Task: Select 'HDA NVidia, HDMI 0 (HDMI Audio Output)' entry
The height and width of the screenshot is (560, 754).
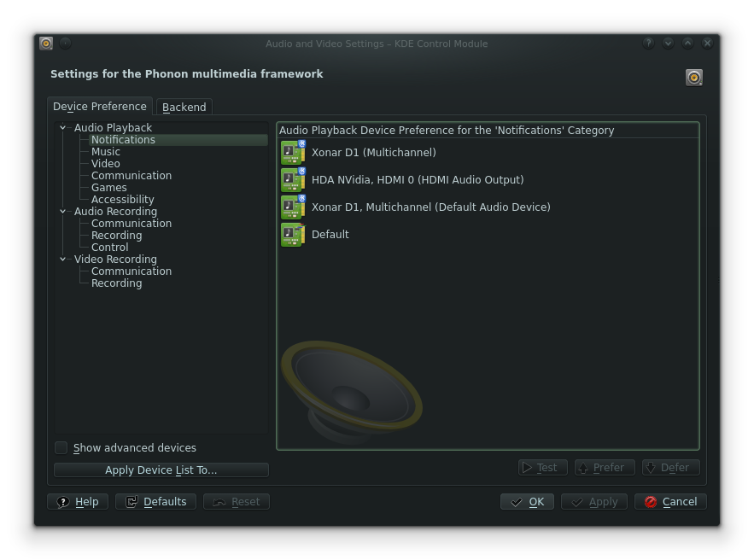Action: point(488,180)
